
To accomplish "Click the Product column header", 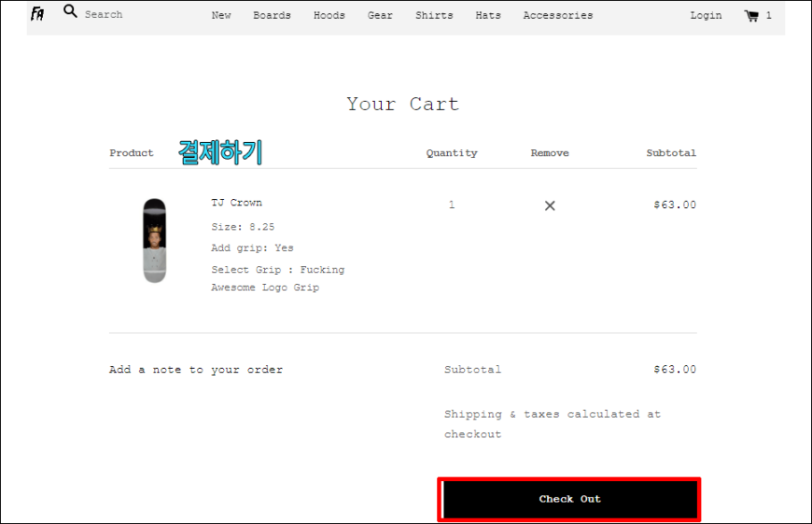I will coord(132,153).
